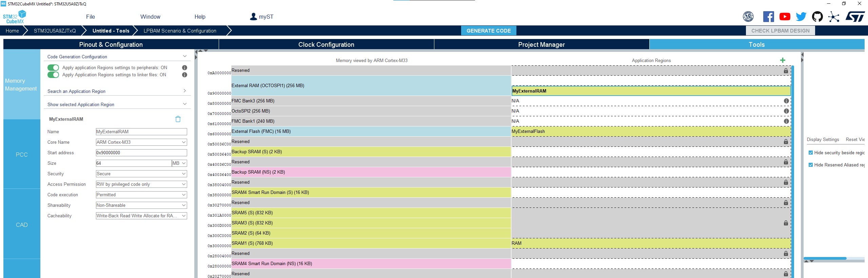Click GENERATE CODE button

tap(489, 31)
